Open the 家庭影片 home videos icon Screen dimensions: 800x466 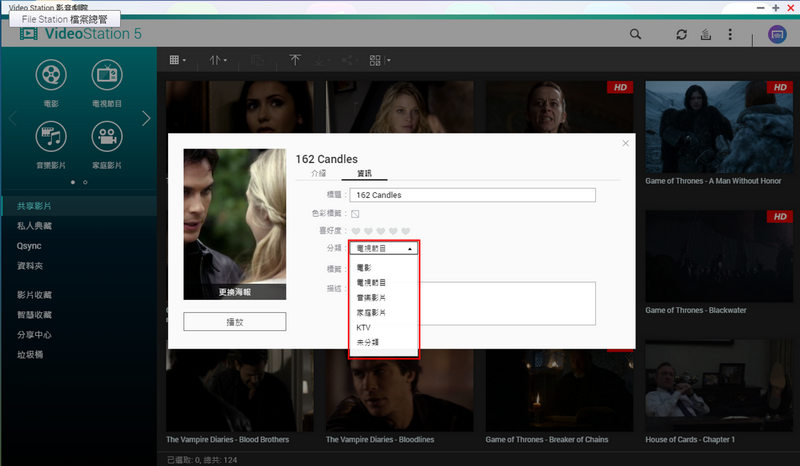click(107, 136)
